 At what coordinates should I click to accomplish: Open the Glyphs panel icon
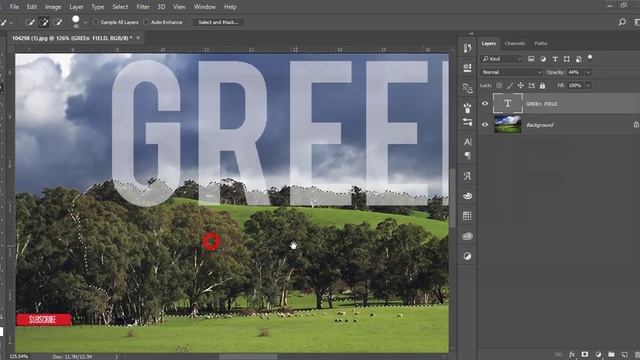[x=467, y=176]
